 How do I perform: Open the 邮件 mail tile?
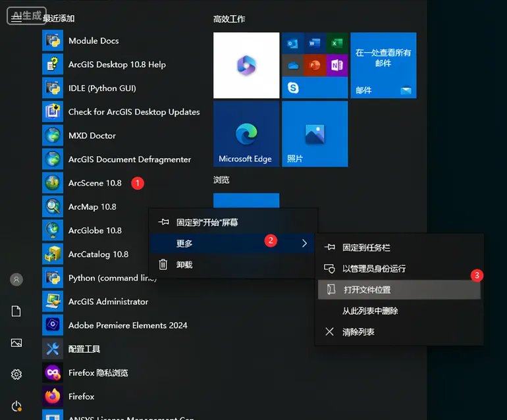coord(383,65)
